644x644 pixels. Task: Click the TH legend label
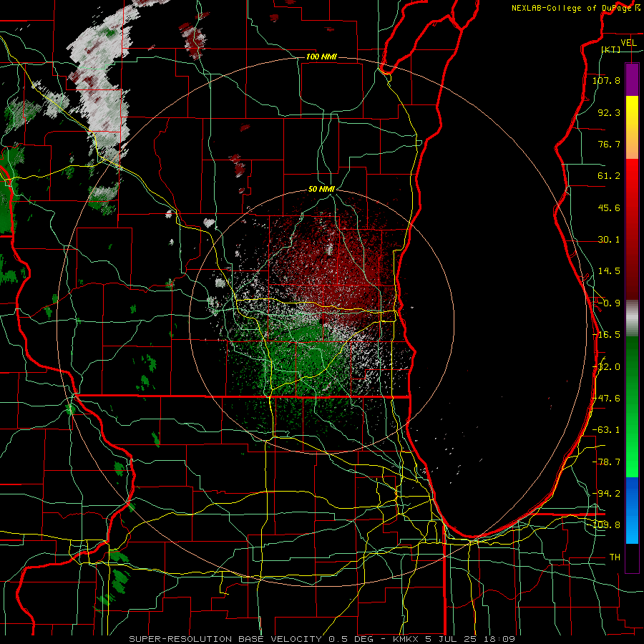pyautogui.click(x=615, y=557)
